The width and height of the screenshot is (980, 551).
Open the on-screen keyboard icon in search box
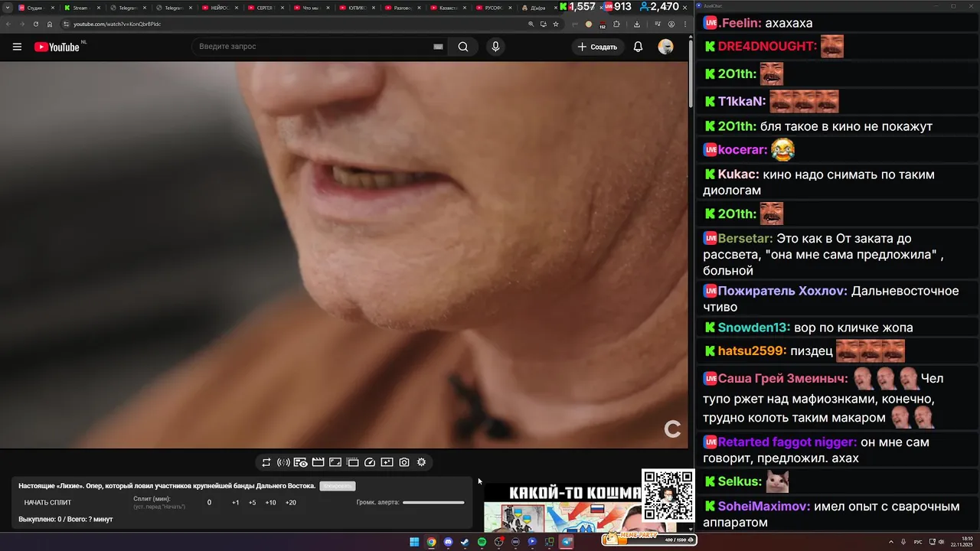click(438, 47)
